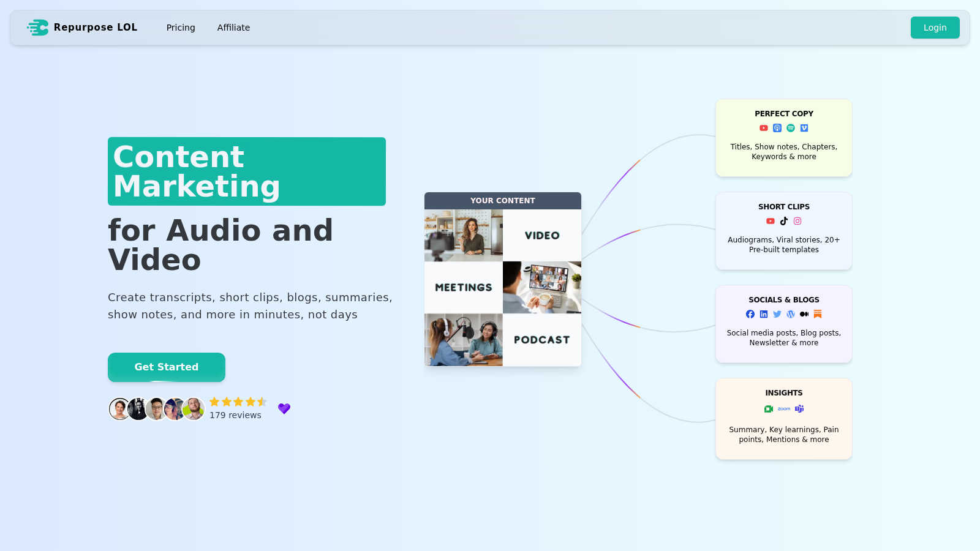Click the WordPress icon under Socials & Blogs

[791, 314]
